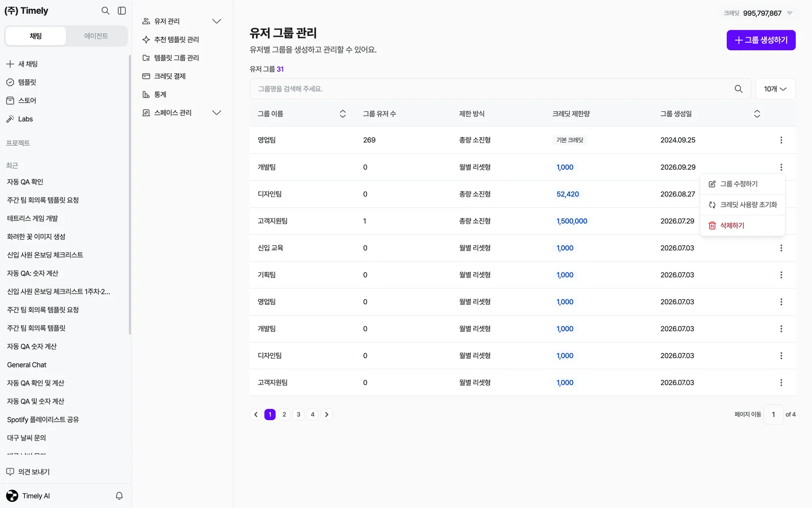The image size is (812, 508).
Task: Expand the 스페이스 관리 menu
Action: click(217, 113)
